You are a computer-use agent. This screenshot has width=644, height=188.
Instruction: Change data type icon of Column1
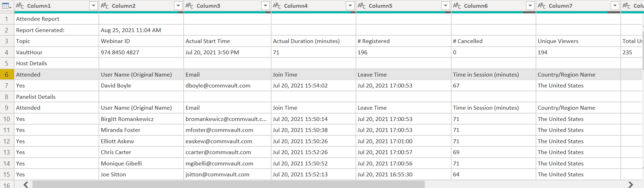point(20,6)
